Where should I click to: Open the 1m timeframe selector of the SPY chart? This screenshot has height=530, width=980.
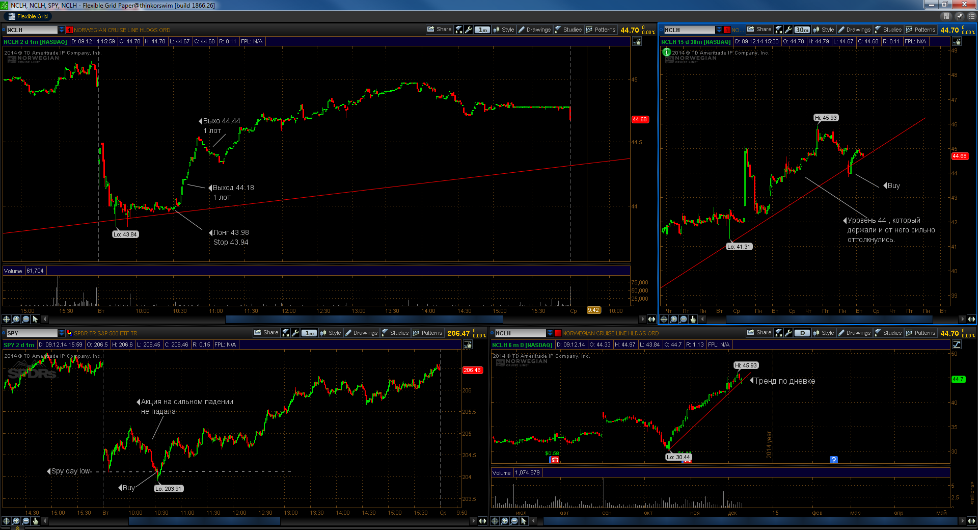click(x=309, y=333)
